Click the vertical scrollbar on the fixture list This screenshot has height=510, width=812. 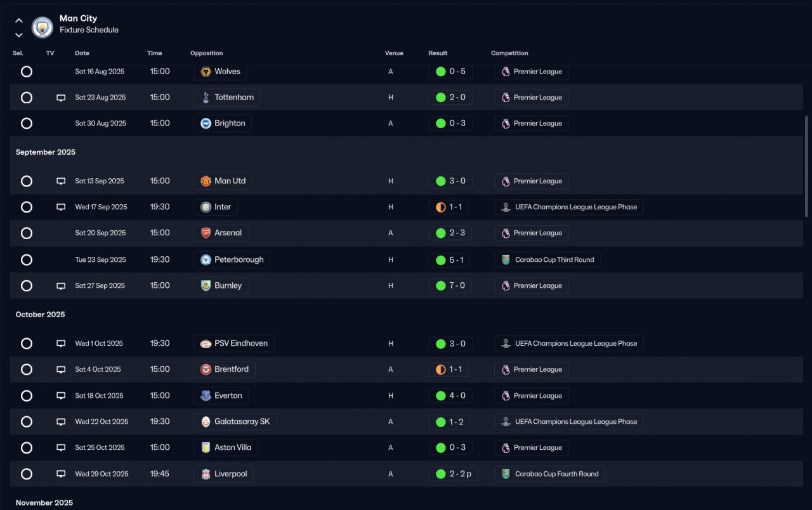pos(806,166)
